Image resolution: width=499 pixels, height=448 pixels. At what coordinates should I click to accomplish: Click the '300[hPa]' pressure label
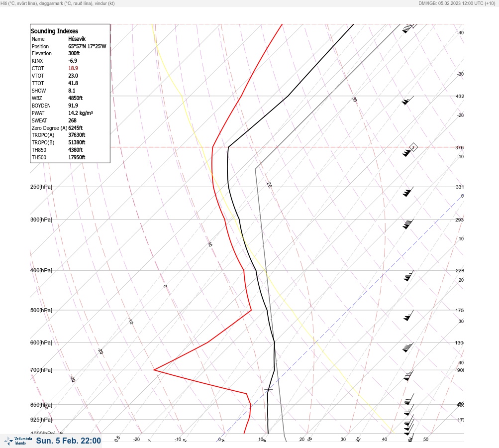click(x=41, y=220)
